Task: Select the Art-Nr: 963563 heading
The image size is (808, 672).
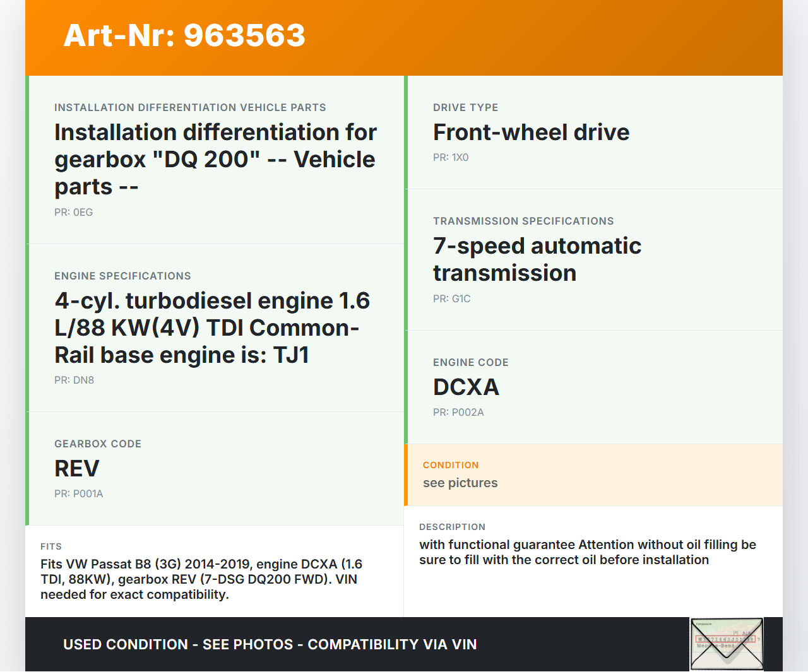Action: (x=184, y=35)
